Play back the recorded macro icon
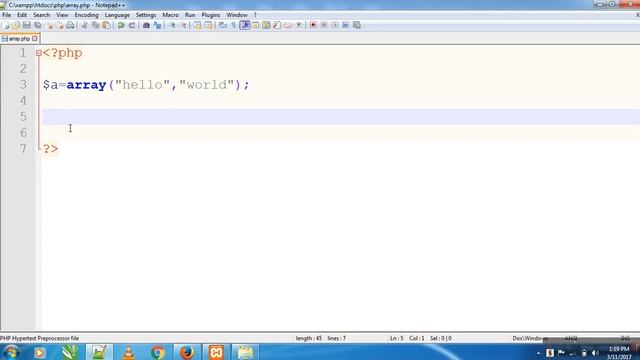Viewport: 640px width, 360px height. coord(335,25)
